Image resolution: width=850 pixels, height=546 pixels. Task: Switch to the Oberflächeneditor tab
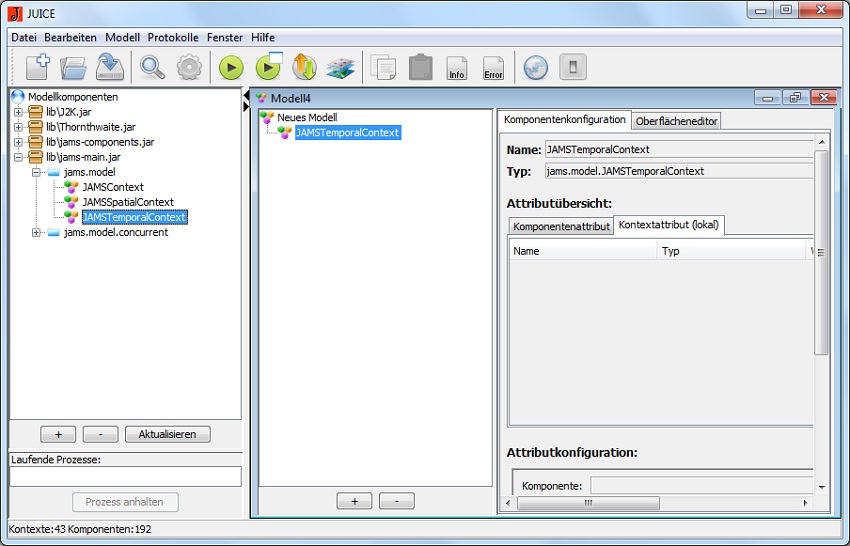(677, 121)
